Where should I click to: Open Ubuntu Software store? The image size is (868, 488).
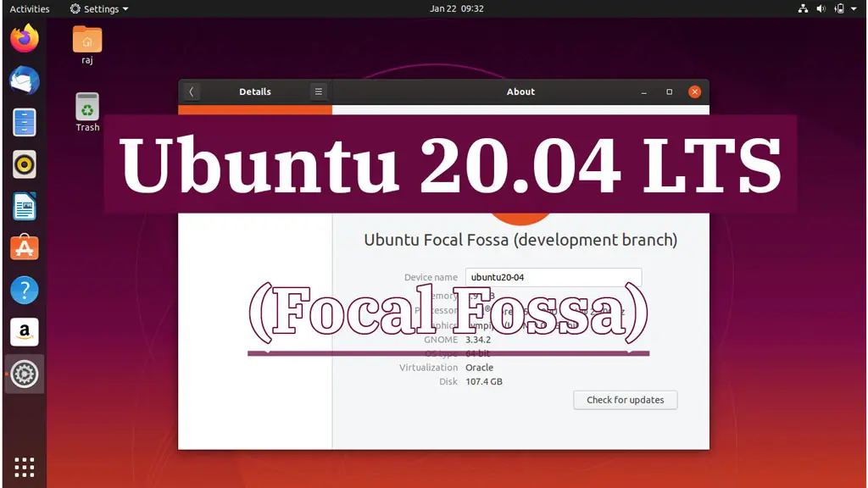tap(25, 248)
